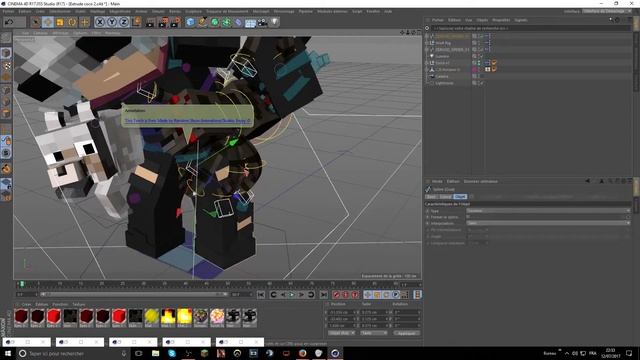
Task: Click Render to Picture Viewer icon
Action: coord(163,22)
